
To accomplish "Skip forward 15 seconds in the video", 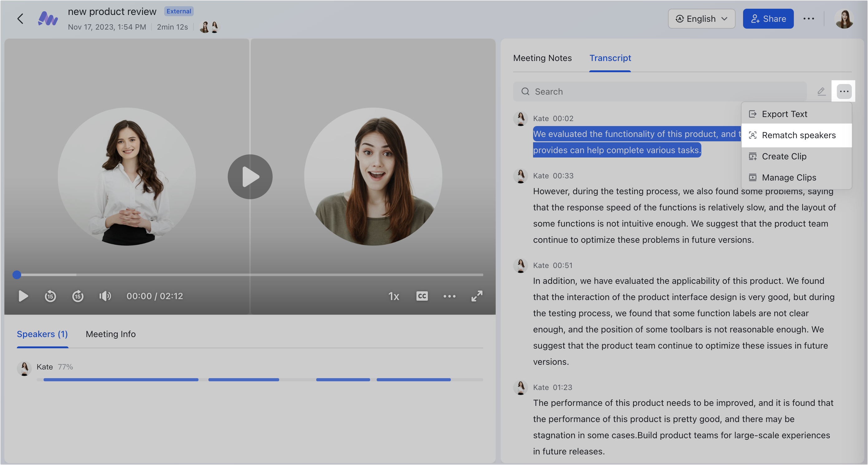I will [78, 296].
